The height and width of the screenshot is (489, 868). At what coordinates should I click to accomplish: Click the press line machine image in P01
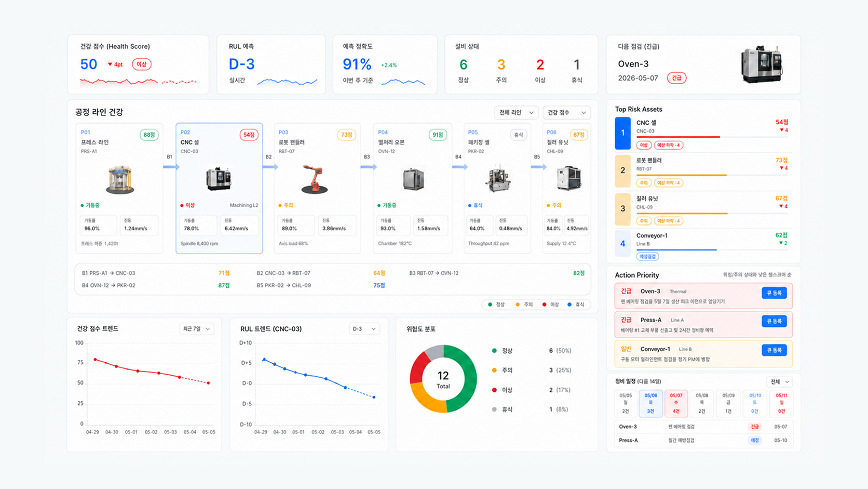coord(120,179)
